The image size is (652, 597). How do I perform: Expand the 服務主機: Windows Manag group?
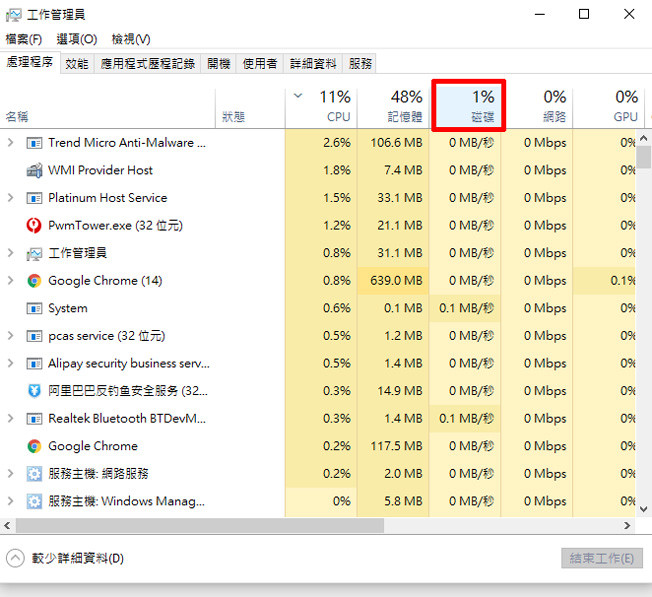[10, 501]
